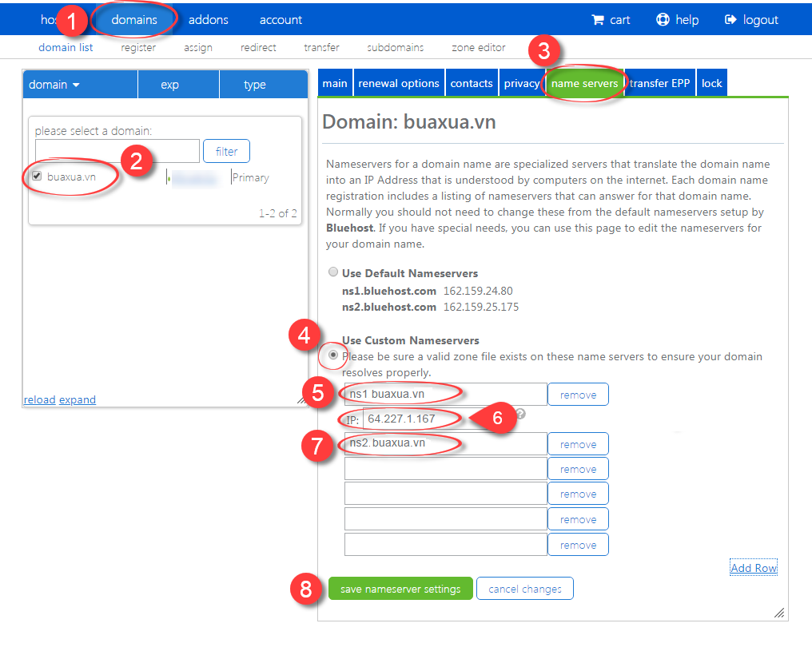Viewport: 812px width, 659px height.
Task: Click ns1.bluehost.com default nameserver text
Action: coord(389,291)
